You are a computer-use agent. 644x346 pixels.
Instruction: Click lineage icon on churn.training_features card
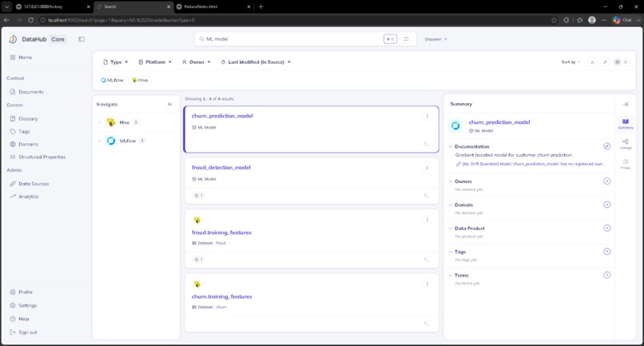[x=426, y=324]
